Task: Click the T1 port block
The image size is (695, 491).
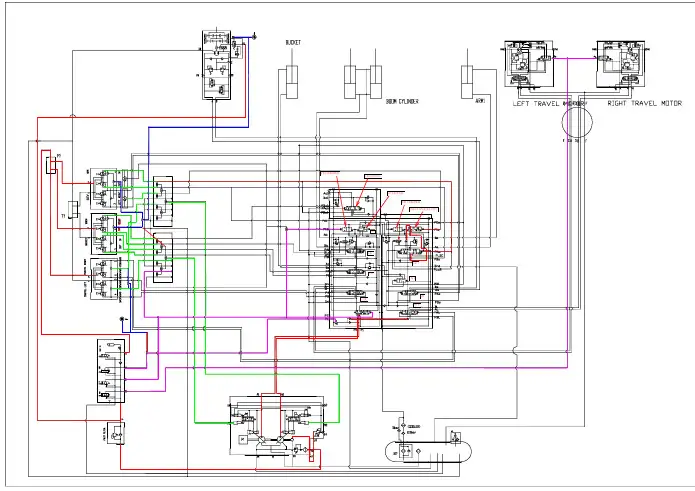Action: coord(73,209)
